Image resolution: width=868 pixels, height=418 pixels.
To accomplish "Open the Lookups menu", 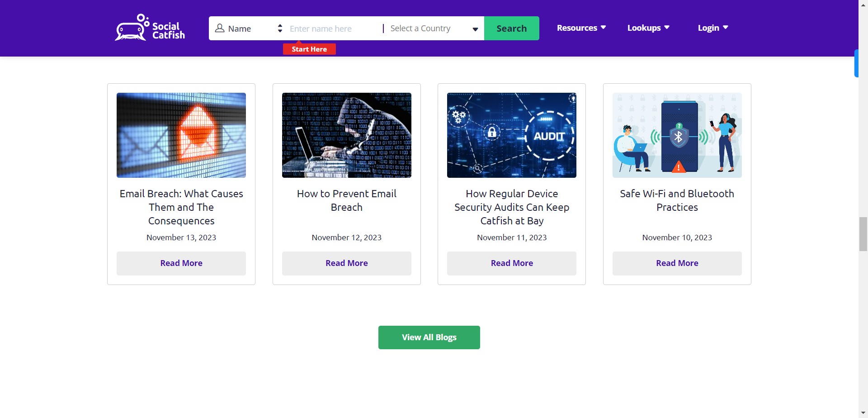I will pyautogui.click(x=648, y=28).
